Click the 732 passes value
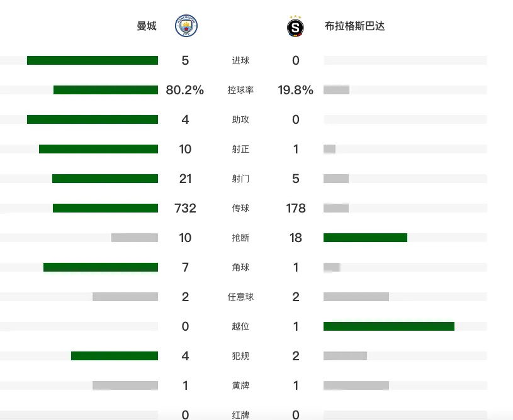The image size is (513, 420). coord(185,208)
